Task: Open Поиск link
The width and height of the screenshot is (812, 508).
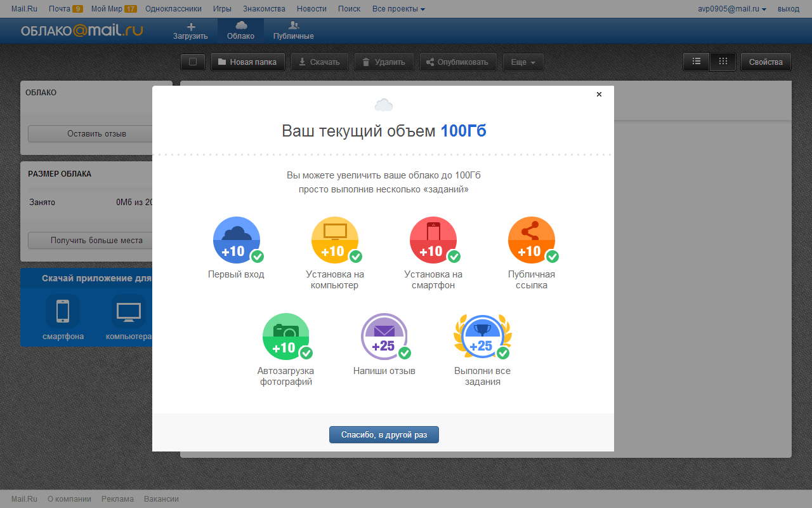Action: [x=349, y=9]
